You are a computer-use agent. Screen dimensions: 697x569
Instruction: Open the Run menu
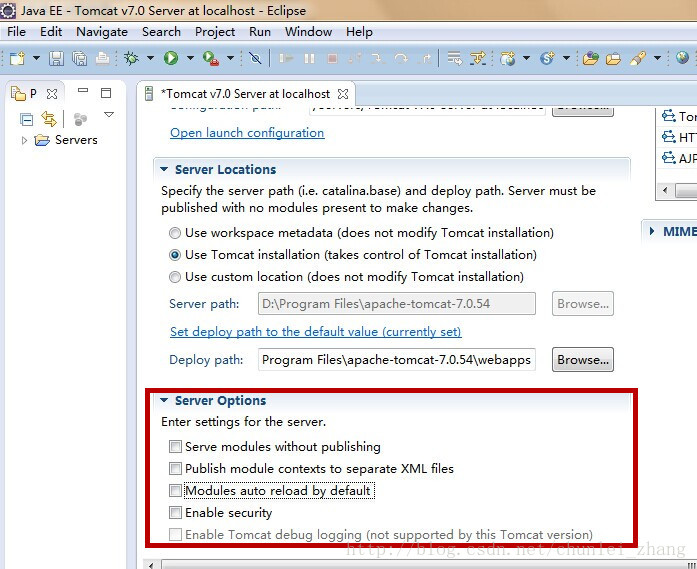pos(260,32)
